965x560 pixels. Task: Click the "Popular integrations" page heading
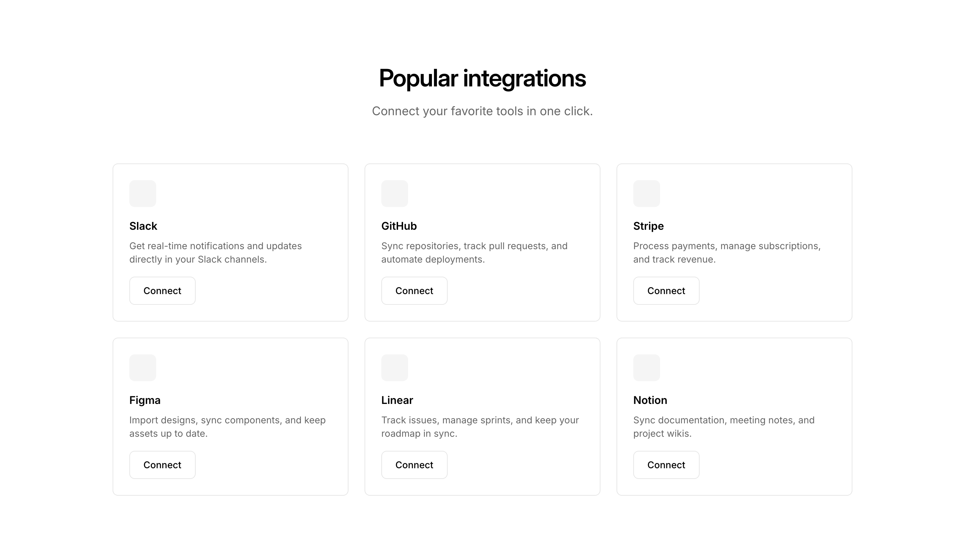coord(482,78)
